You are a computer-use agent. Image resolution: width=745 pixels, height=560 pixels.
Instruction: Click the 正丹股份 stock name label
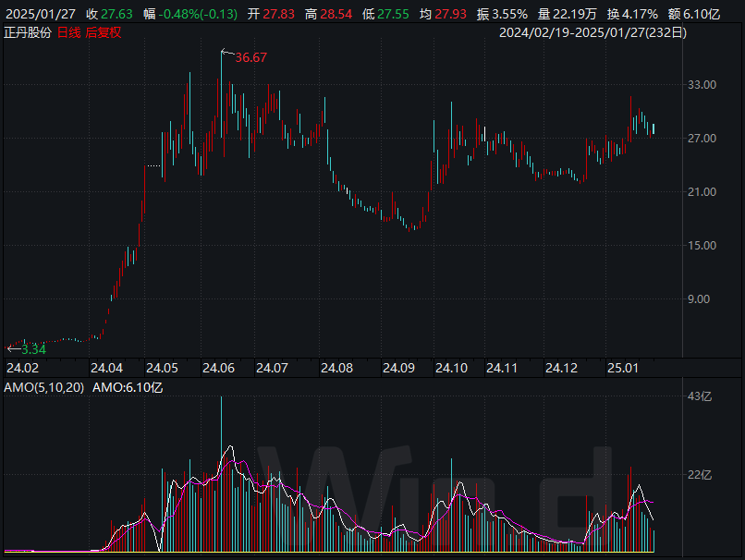27,32
